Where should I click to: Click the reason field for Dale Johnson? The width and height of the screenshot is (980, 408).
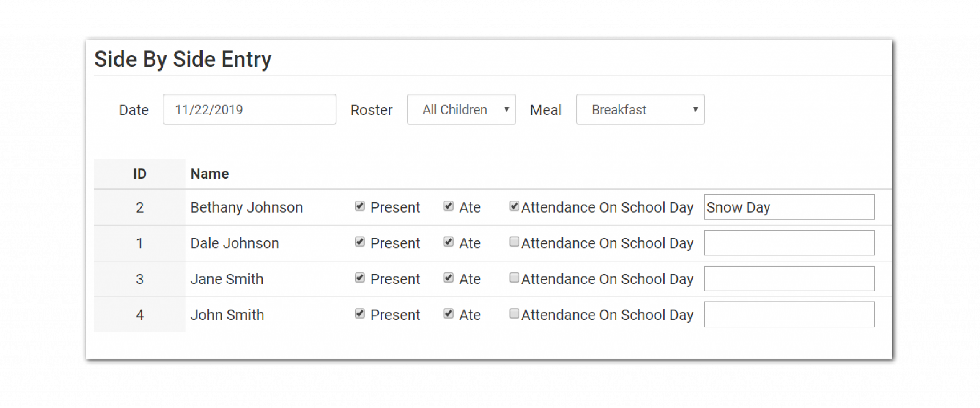789,243
